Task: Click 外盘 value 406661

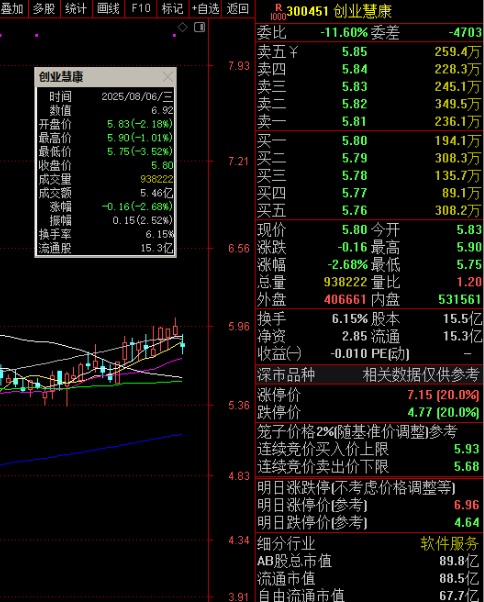Action: coord(345,299)
